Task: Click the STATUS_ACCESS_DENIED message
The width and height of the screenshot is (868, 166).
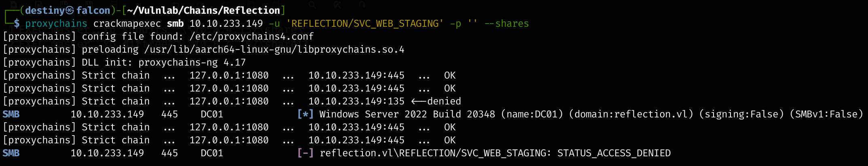Action: point(614,153)
